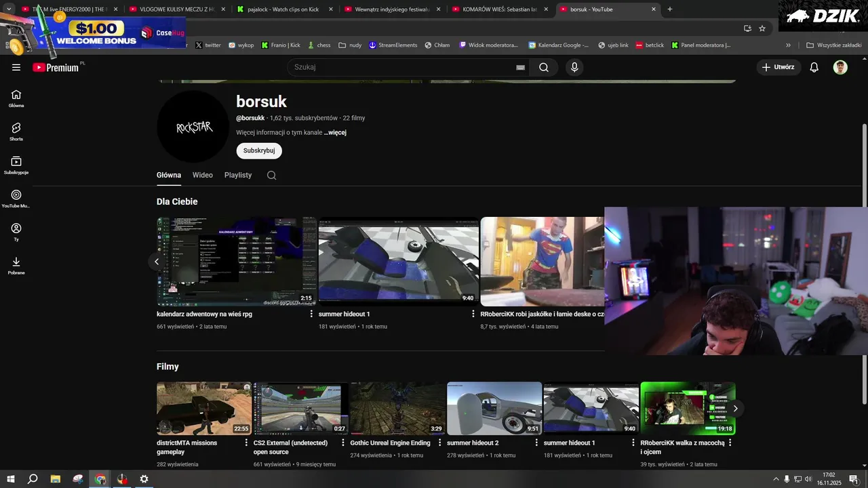The image size is (868, 488).
Task: Open Główna in the left sidebar
Action: (16, 99)
